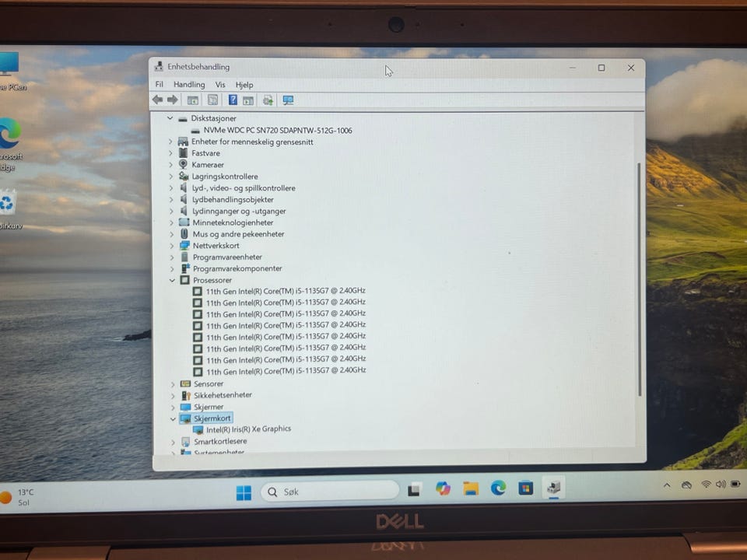The height and width of the screenshot is (560, 747).
Task: Open the weather widget showing 13°C Sol
Action: (18, 497)
